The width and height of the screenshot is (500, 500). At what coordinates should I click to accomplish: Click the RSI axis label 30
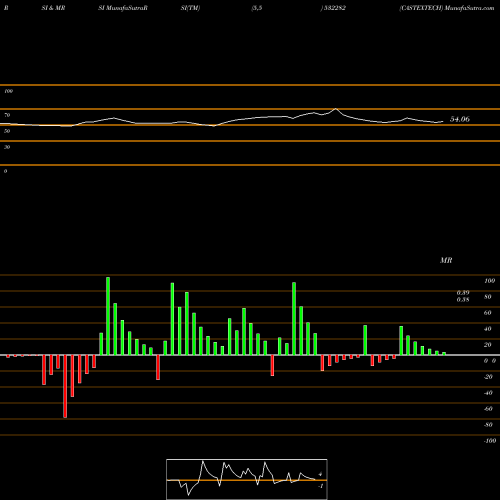(7, 147)
